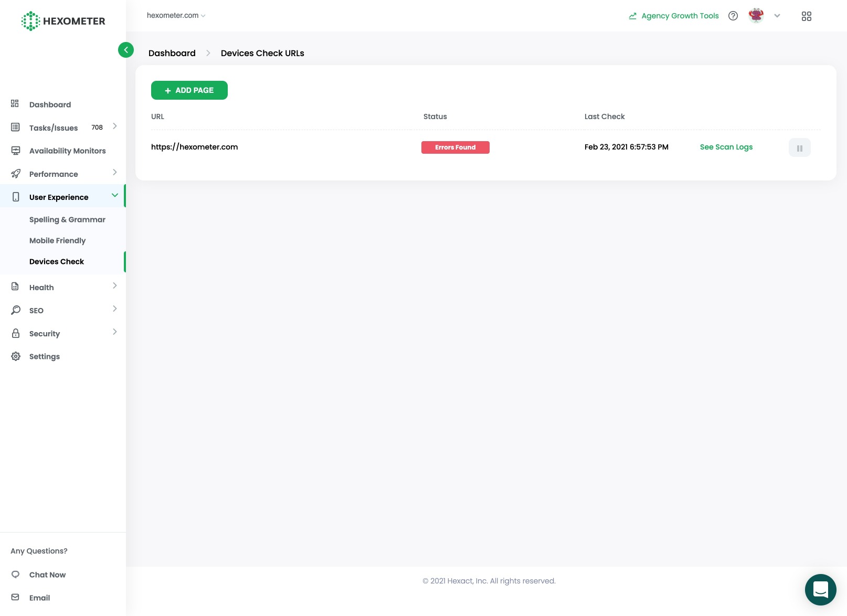Click the Agency Growth Tools chart icon
Screen dimensions: 847x616
[632, 16]
